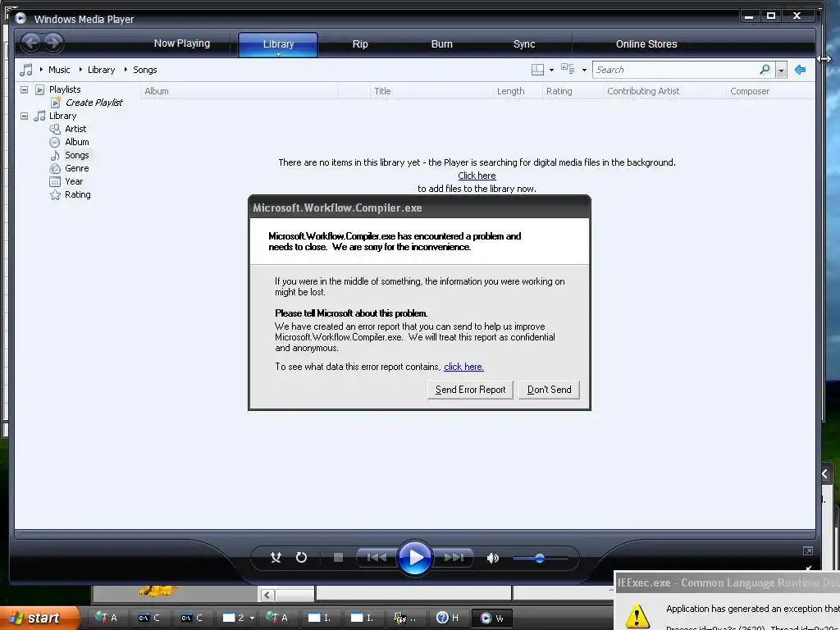Open the layout options icon
The width and height of the screenshot is (840, 630).
pyautogui.click(x=537, y=70)
